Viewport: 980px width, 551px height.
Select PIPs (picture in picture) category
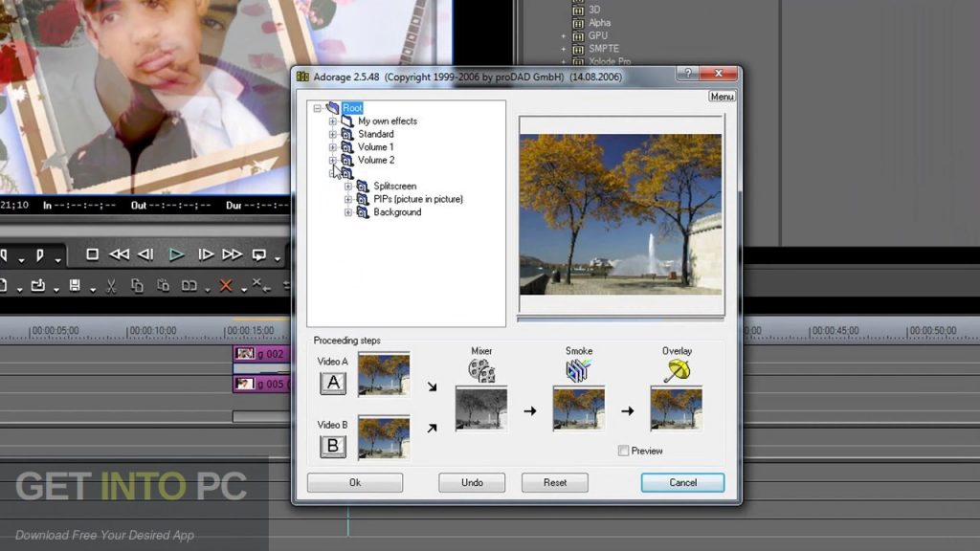pos(418,199)
